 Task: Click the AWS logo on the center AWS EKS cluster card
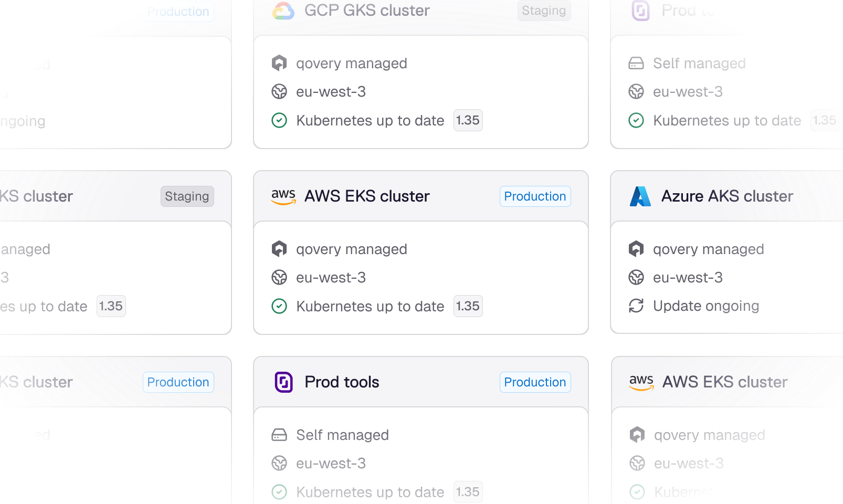(x=283, y=196)
